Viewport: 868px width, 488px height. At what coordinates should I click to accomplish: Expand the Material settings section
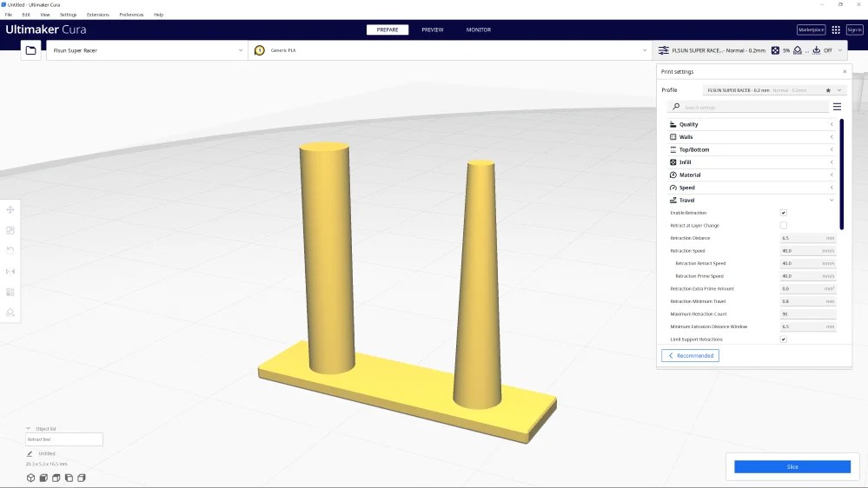[752, 175]
